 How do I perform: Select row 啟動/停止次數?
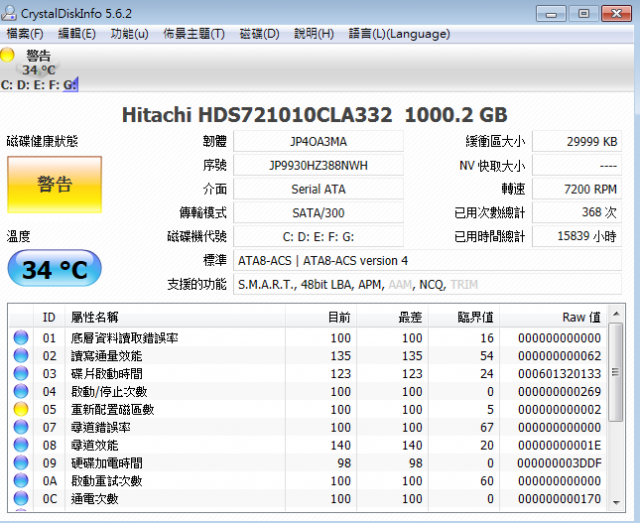pos(308,391)
